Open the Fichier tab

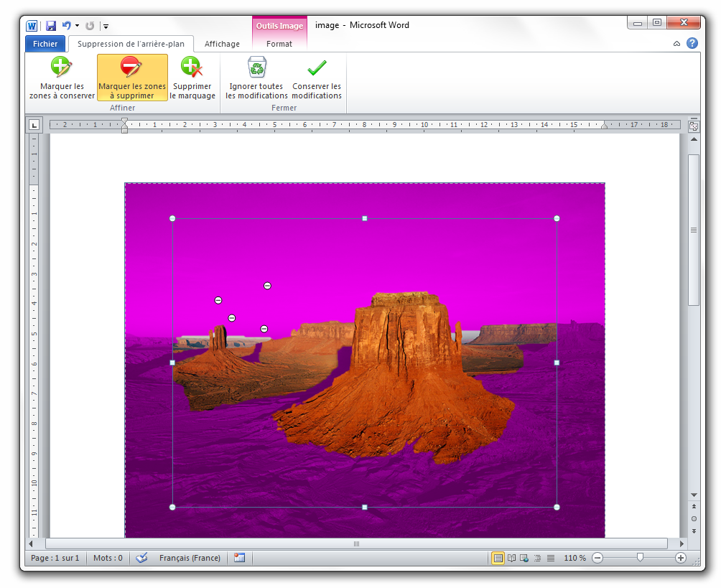pos(45,44)
